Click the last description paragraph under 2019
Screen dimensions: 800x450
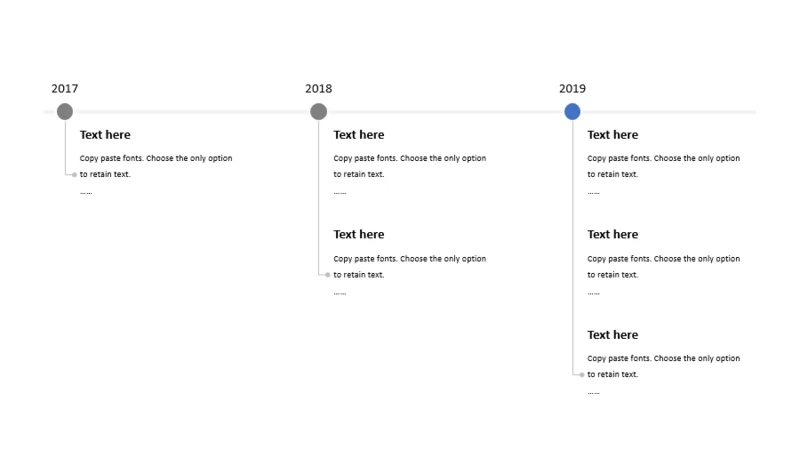(663, 366)
